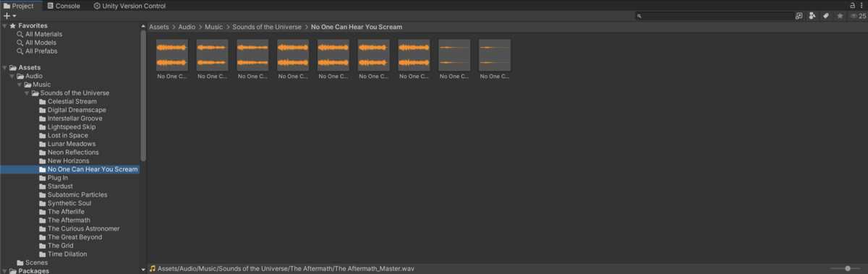The image size is (868, 274).
Task: Select The Afterlife folder
Action: pyautogui.click(x=62, y=212)
